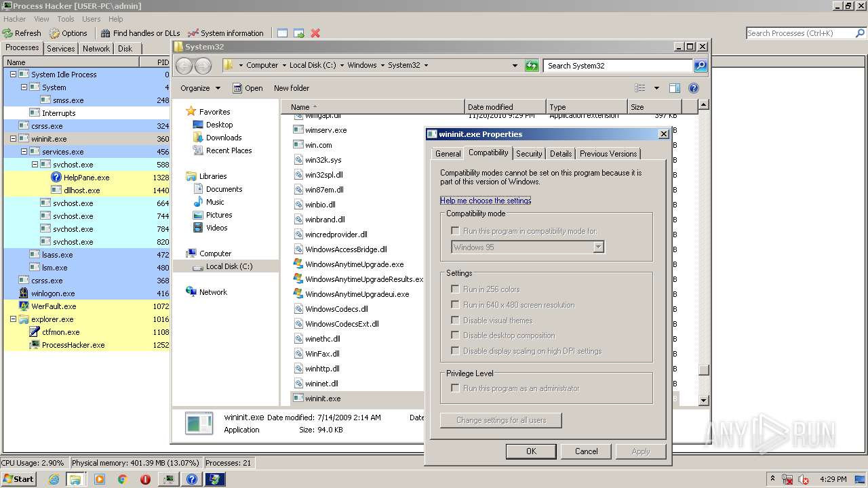This screenshot has width=868, height=488.
Task: Check Run in 256 colors
Action: (x=455, y=289)
